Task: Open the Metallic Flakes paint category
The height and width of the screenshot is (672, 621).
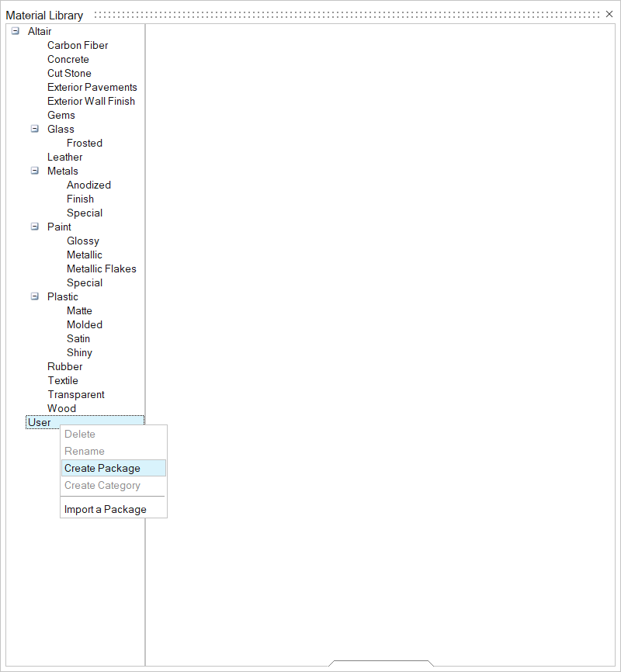Action: [x=102, y=268]
